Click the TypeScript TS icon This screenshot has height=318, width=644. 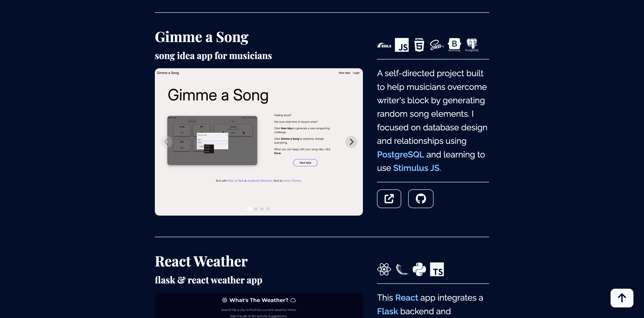[x=437, y=269]
